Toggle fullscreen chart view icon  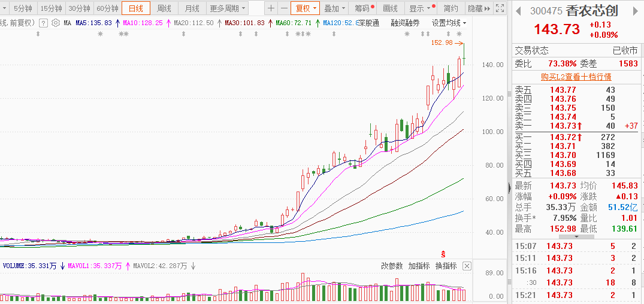click(x=500, y=8)
